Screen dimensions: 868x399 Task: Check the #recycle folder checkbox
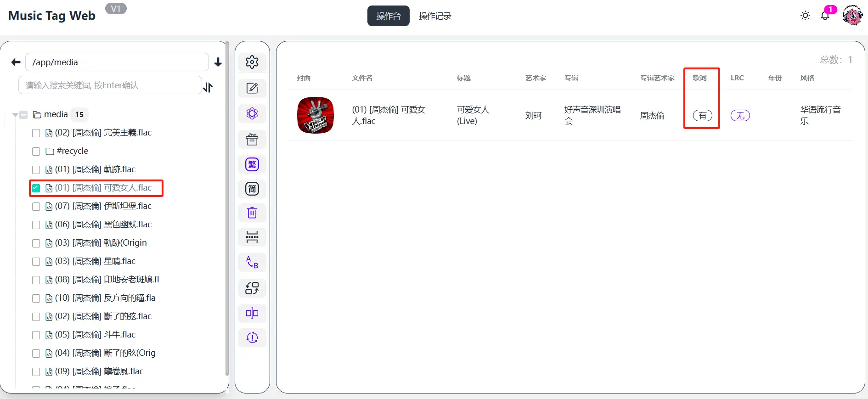tap(36, 152)
